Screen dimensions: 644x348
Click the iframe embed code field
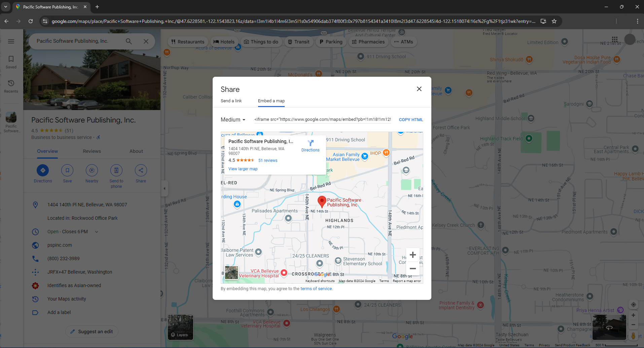click(323, 119)
